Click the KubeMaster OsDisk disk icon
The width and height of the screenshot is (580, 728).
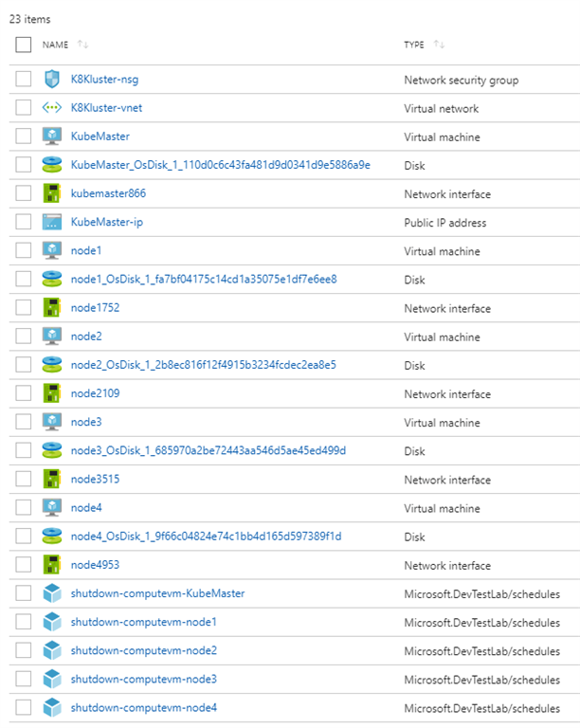click(52, 165)
